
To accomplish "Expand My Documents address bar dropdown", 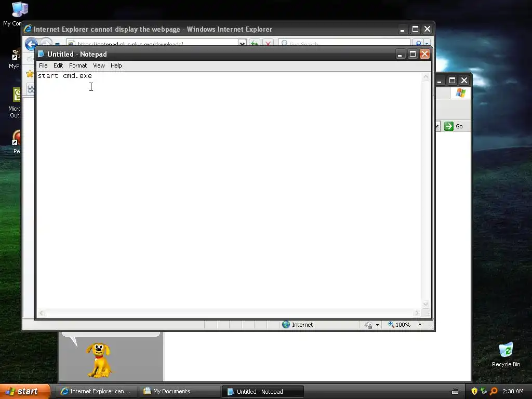I will pos(437,126).
